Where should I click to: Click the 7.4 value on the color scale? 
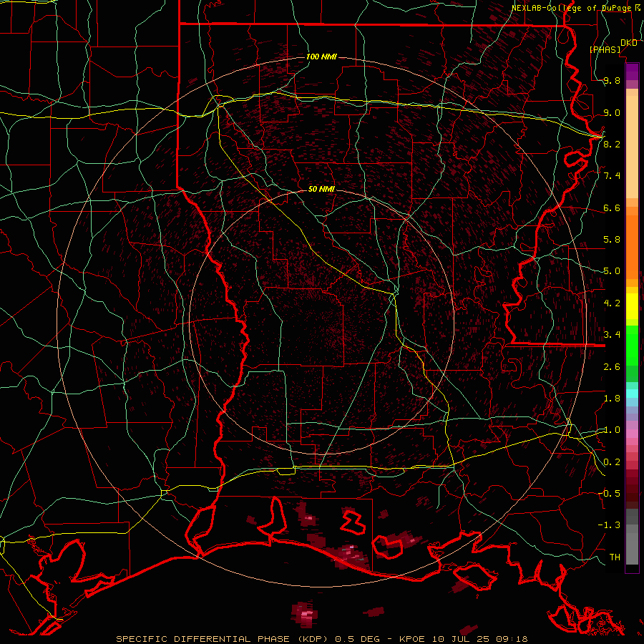(x=612, y=176)
